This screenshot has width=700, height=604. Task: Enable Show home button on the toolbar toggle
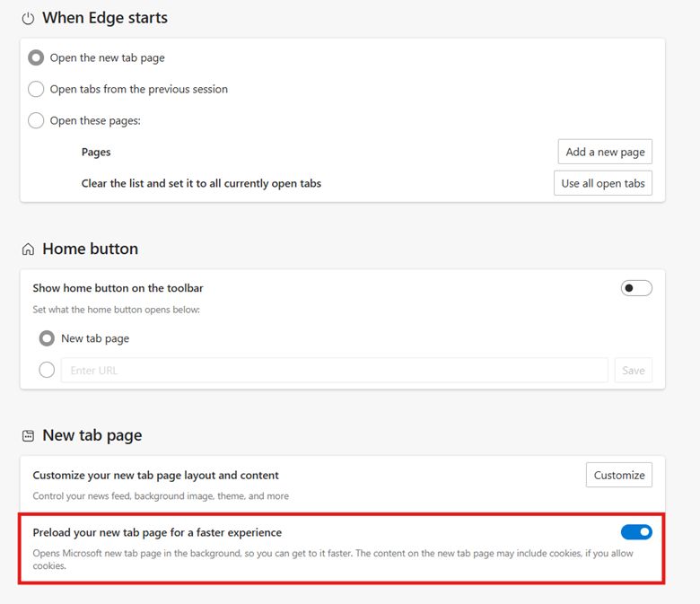tap(636, 288)
